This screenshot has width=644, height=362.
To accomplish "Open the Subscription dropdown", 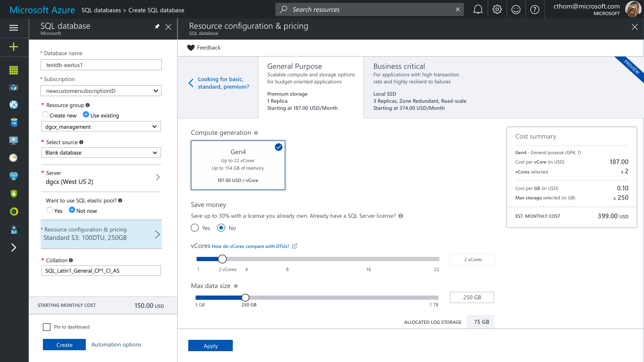I will point(101,91).
